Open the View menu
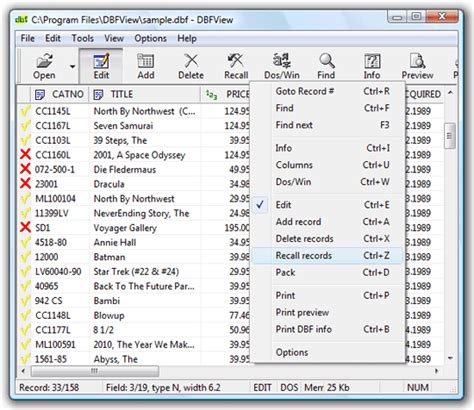Viewport: 474px width, 410px height. tap(114, 38)
